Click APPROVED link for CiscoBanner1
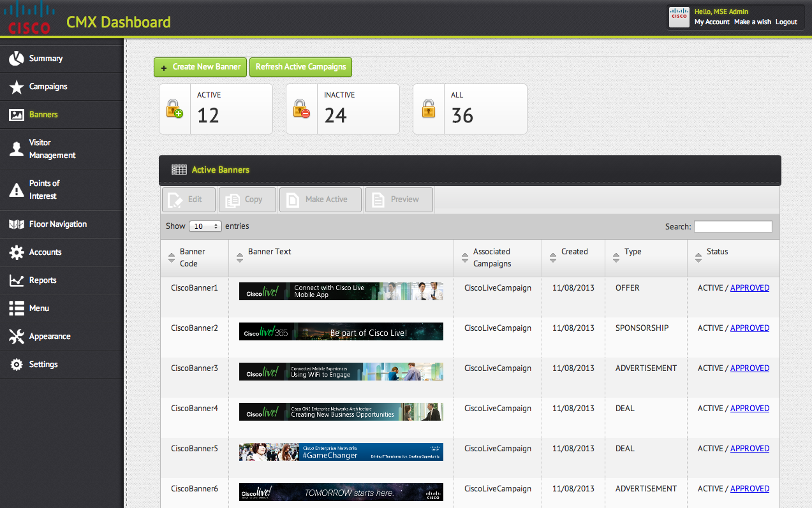The height and width of the screenshot is (508, 812). pyautogui.click(x=749, y=288)
